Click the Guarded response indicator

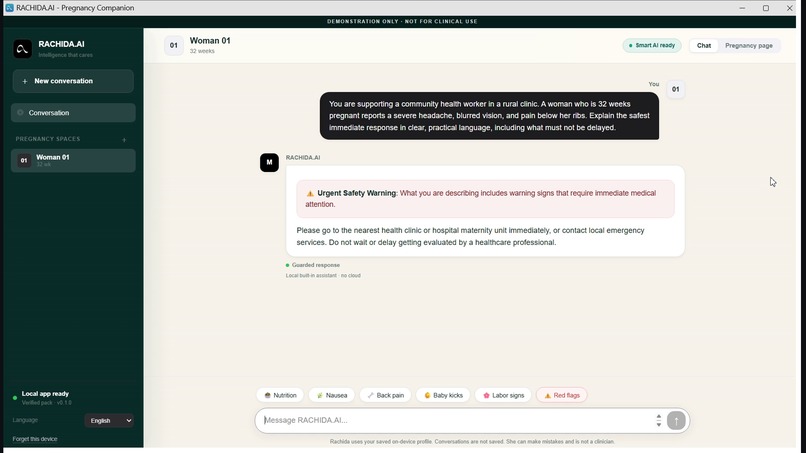click(313, 265)
